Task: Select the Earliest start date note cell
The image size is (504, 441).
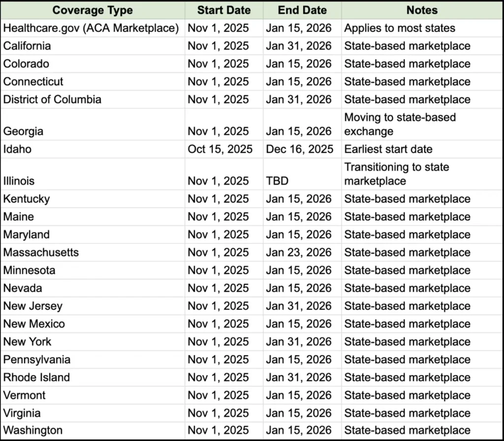Action: click(x=422, y=149)
